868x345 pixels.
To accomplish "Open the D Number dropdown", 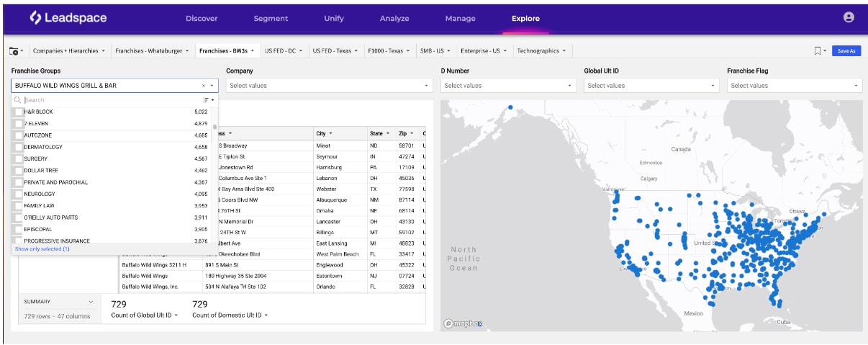I will [509, 86].
